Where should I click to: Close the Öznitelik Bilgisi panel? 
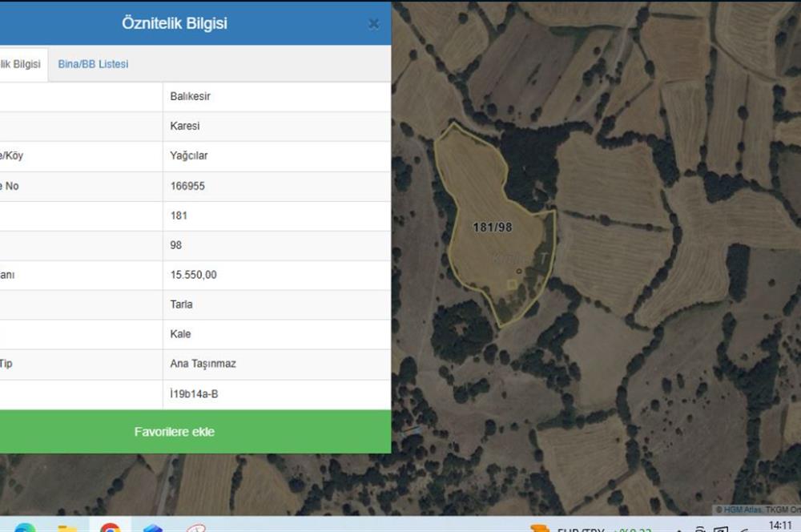(373, 24)
